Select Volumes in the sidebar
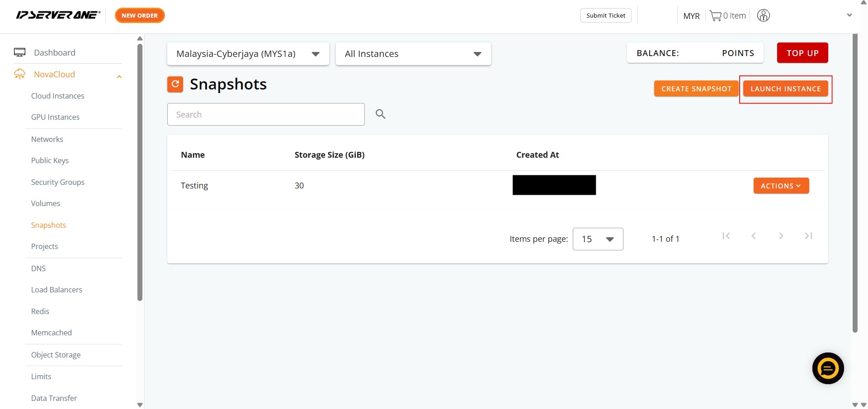This screenshot has height=409, width=868. pos(46,203)
